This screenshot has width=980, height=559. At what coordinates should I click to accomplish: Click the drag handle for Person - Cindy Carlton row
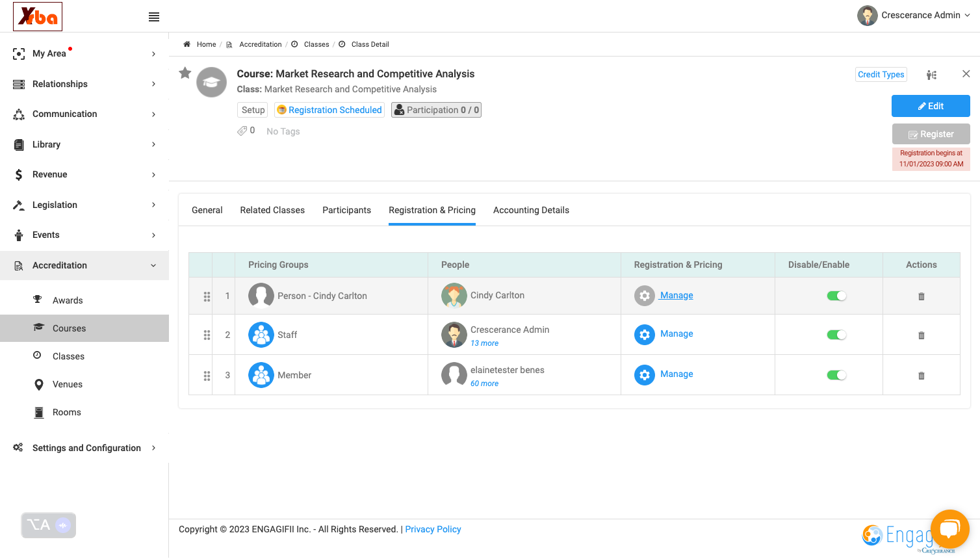pos(207,296)
